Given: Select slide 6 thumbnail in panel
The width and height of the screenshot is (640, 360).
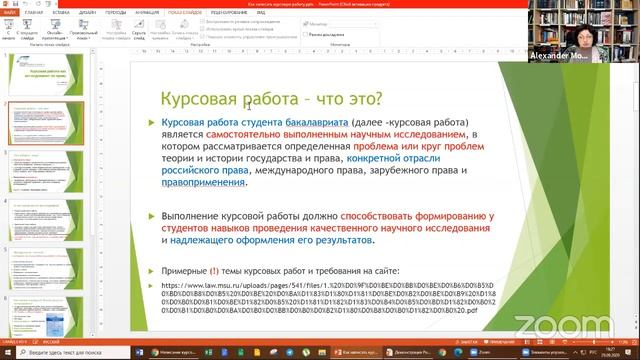Looking at the screenshot, I should 46,317.
